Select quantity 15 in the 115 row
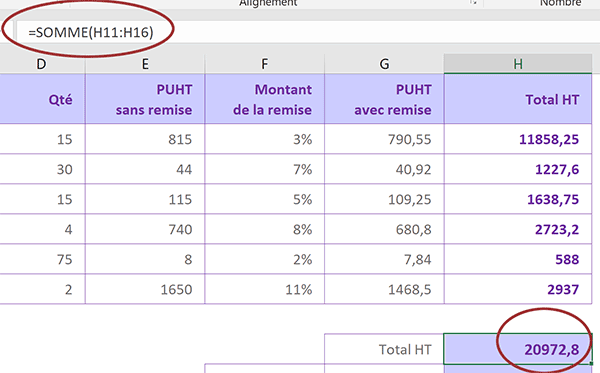 click(x=42, y=199)
